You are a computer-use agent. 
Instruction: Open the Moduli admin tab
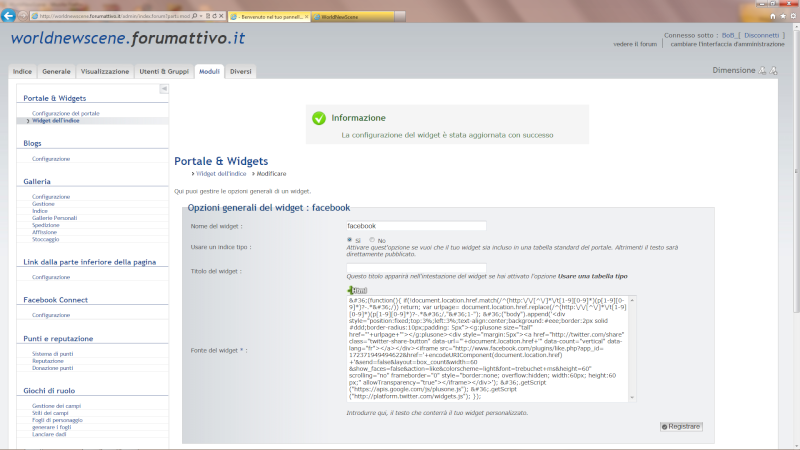point(209,71)
